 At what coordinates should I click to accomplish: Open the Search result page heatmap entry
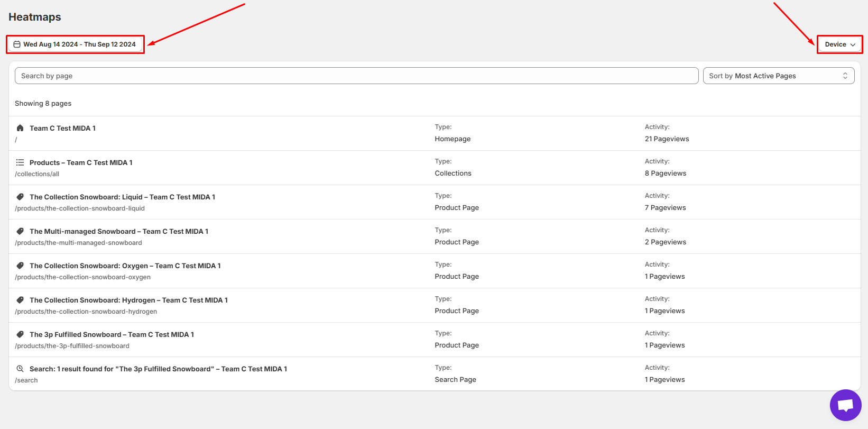(x=158, y=369)
